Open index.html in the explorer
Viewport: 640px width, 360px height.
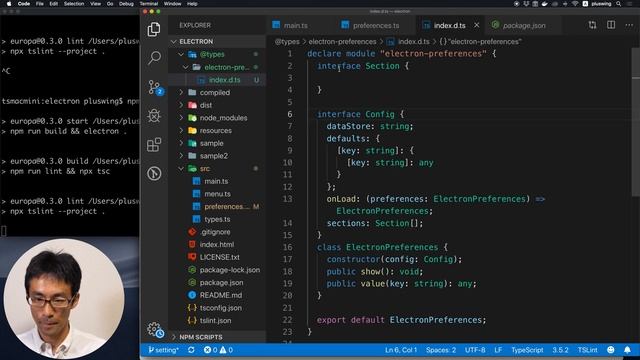217,244
